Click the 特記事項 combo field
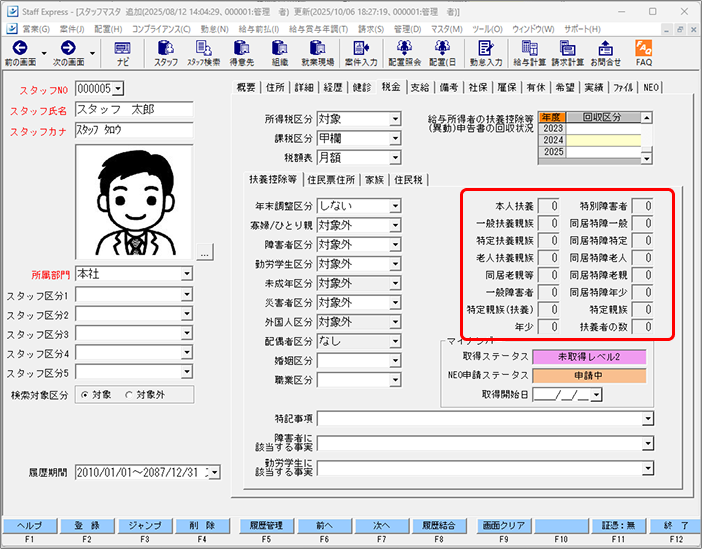Screen dimensions: 702x549 (x=485, y=419)
